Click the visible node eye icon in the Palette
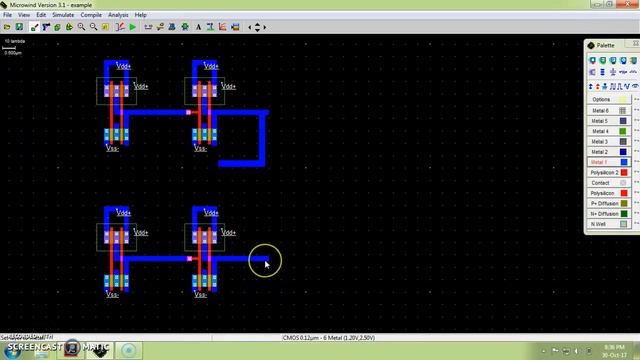 pyautogui.click(x=635, y=87)
